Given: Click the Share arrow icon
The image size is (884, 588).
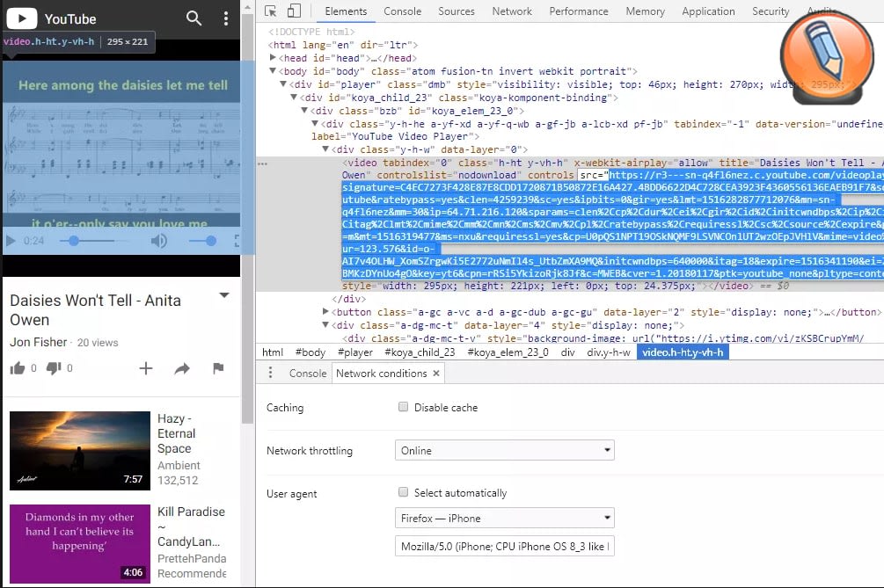Looking at the screenshot, I should coord(182,368).
